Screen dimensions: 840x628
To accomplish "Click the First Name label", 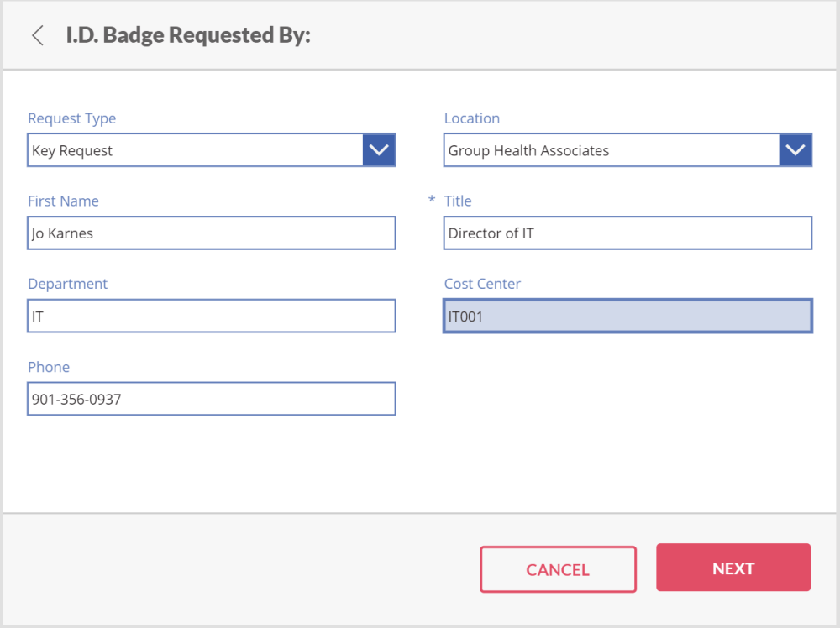I will pos(63,201).
